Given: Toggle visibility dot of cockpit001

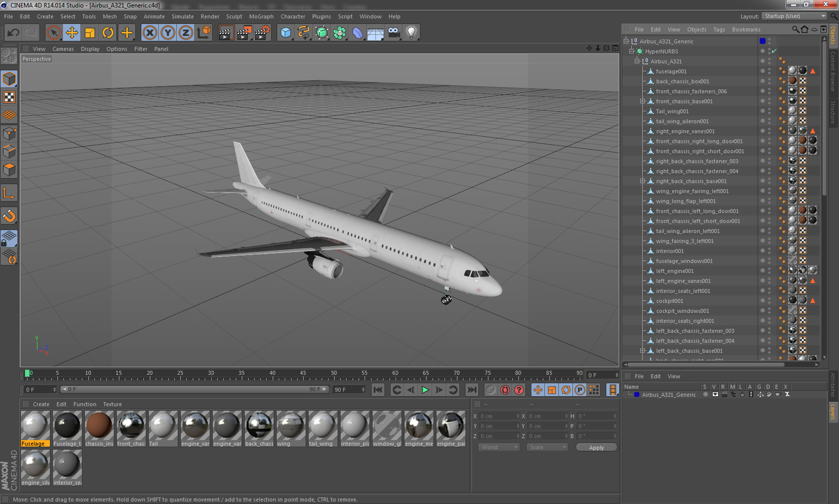Looking at the screenshot, I should tap(762, 299).
